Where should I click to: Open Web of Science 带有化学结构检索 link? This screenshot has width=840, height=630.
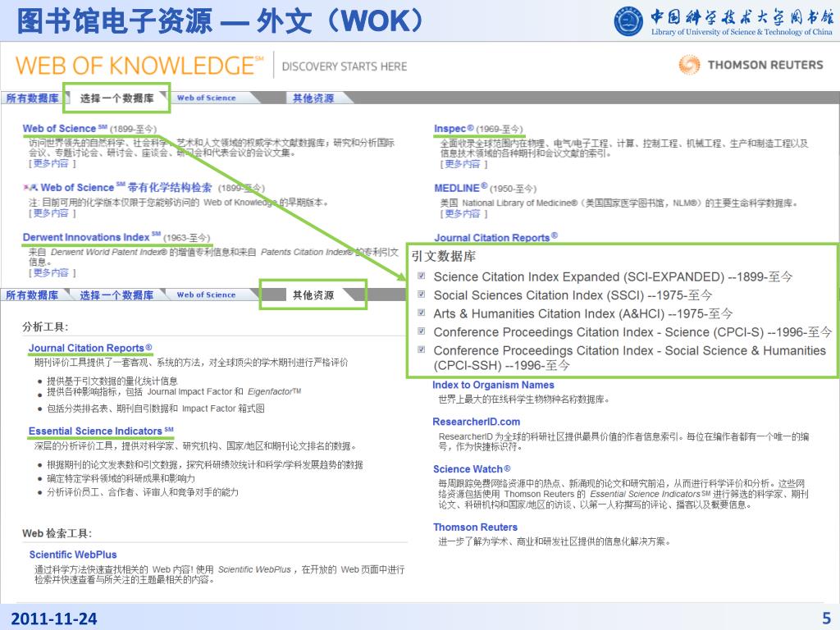tap(126, 188)
